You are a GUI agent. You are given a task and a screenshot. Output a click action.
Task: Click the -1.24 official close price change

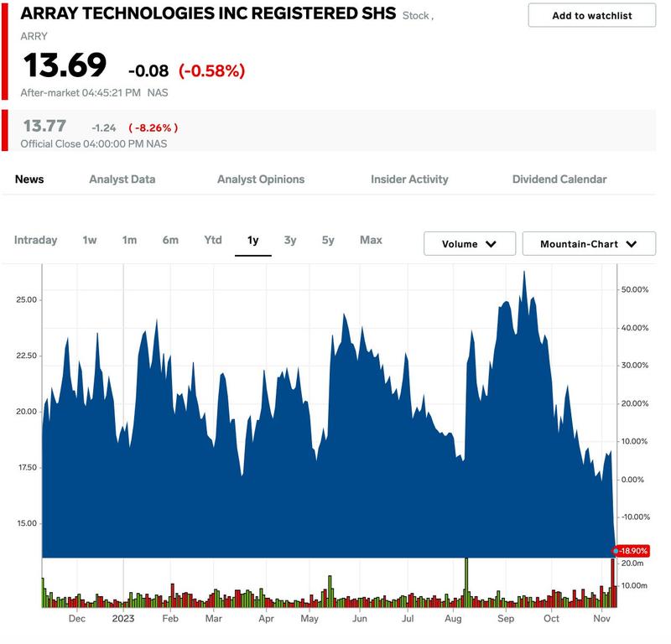103,128
